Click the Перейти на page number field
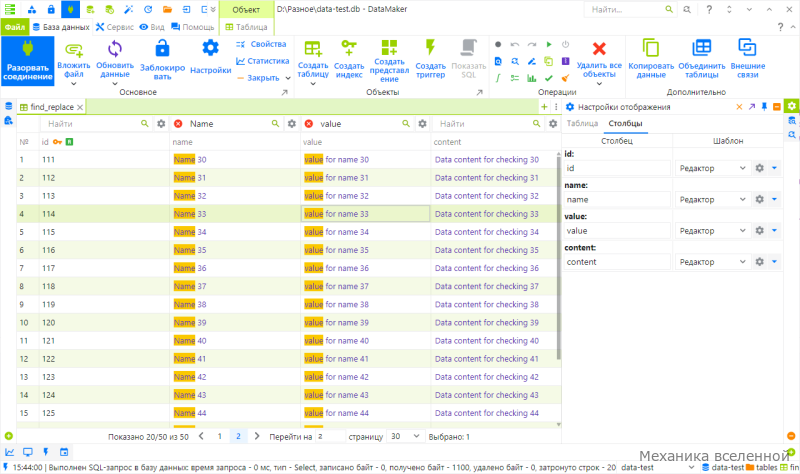The width and height of the screenshot is (800, 474). 330,437
